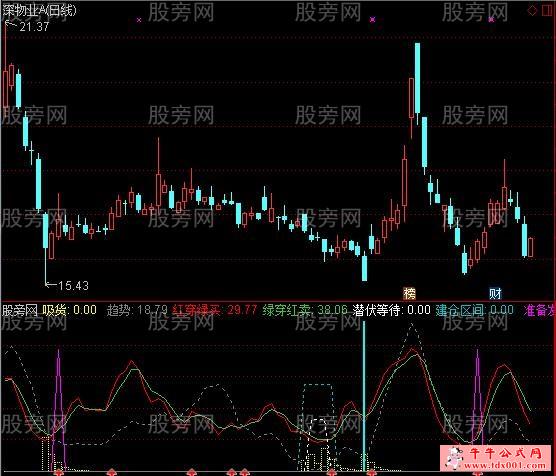Open the 财 marker below the price chart
The height and width of the screenshot is (476, 556).
(495, 293)
